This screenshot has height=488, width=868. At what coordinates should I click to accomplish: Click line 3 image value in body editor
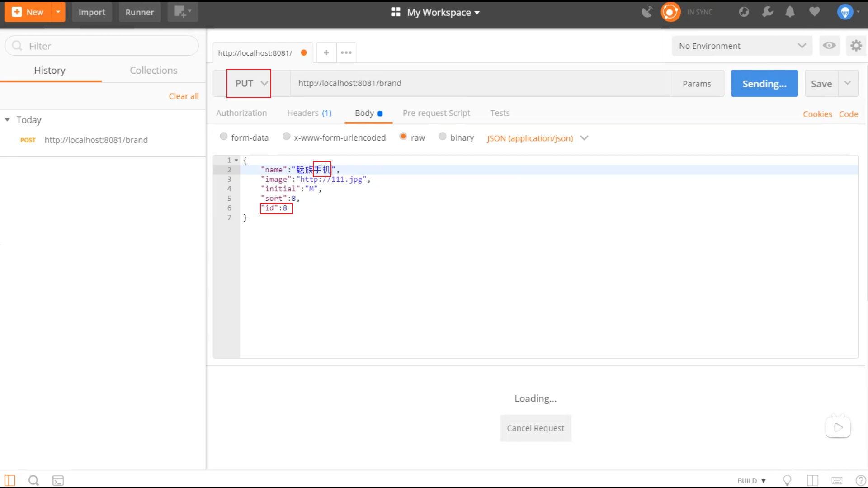(331, 180)
